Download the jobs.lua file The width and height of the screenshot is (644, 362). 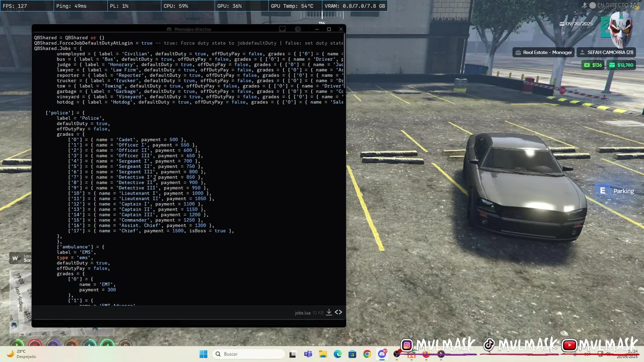[329, 312]
